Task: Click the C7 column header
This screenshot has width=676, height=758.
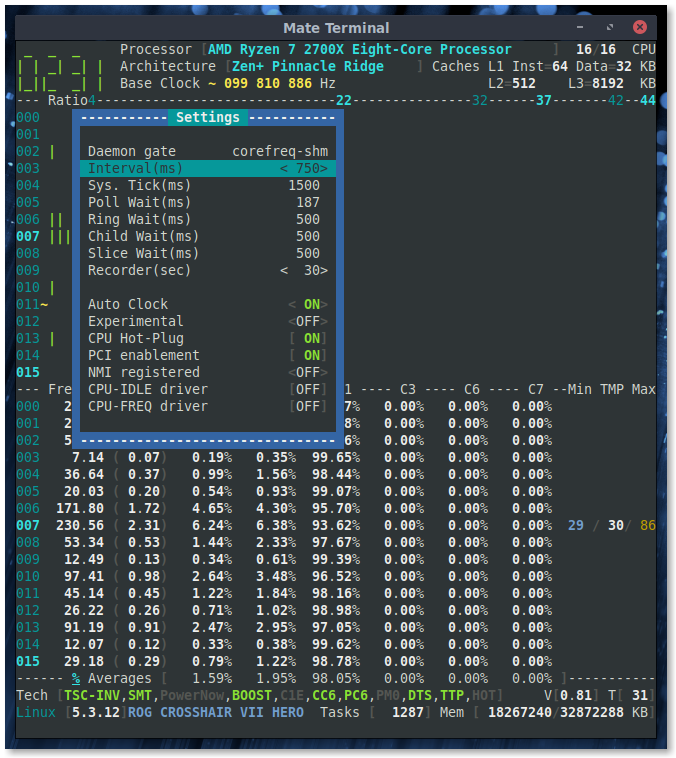Action: click(x=536, y=389)
